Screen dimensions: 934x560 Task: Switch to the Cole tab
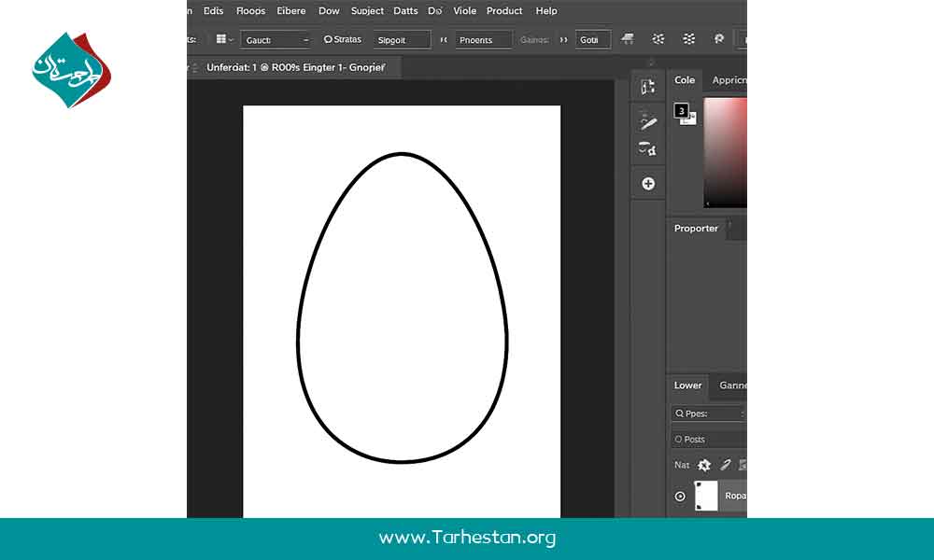685,79
